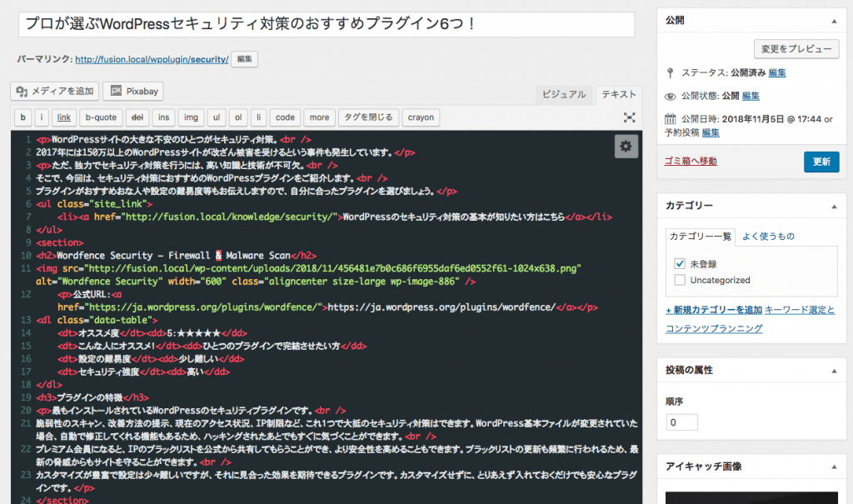Insert the more tag
Screen dimensions: 853x504
pyautogui.click(x=319, y=117)
